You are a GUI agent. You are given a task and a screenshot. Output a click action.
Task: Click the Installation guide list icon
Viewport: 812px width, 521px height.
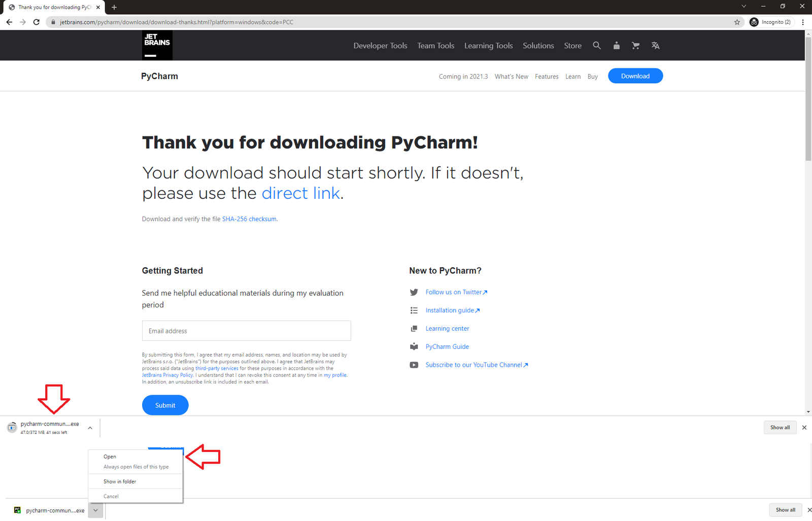(414, 310)
